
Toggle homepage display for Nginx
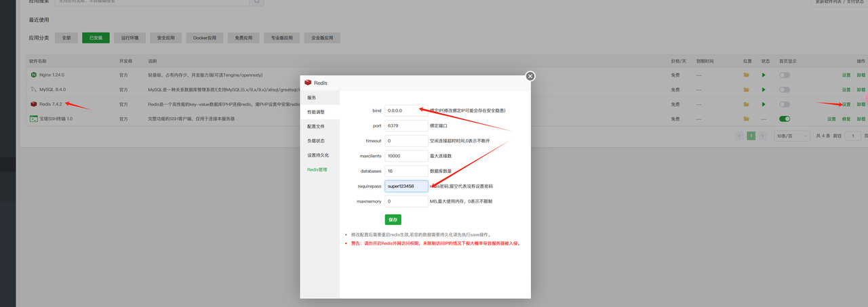coord(785,75)
